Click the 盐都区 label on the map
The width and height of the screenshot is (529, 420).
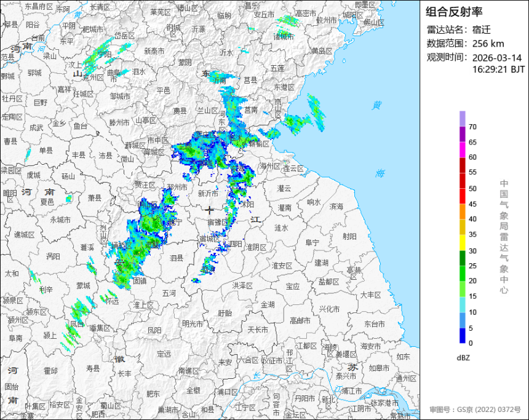[x=328, y=282]
